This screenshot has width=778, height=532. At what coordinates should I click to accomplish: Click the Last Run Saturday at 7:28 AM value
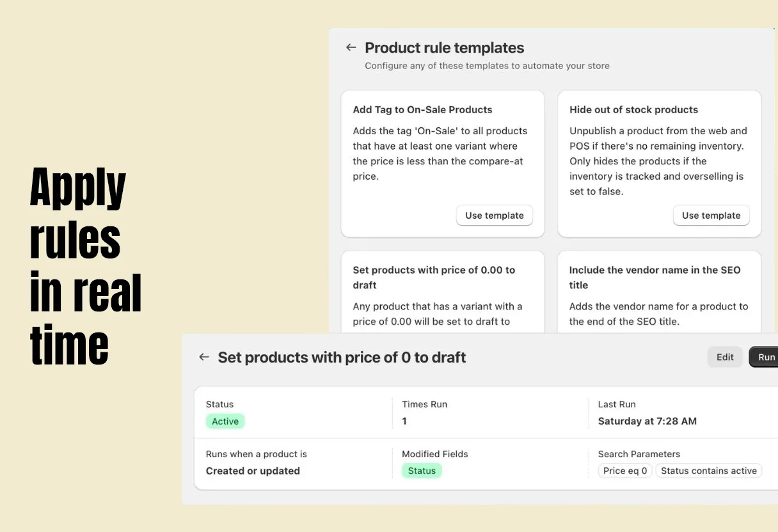pos(647,421)
